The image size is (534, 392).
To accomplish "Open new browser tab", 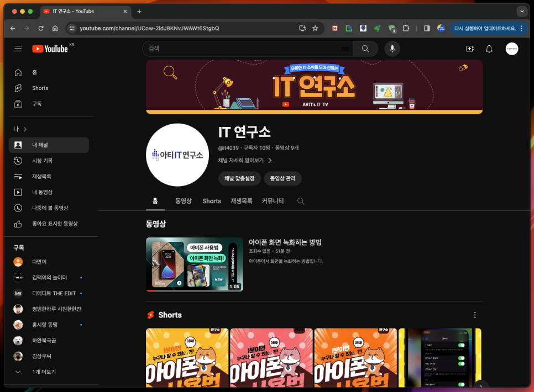I will point(139,11).
